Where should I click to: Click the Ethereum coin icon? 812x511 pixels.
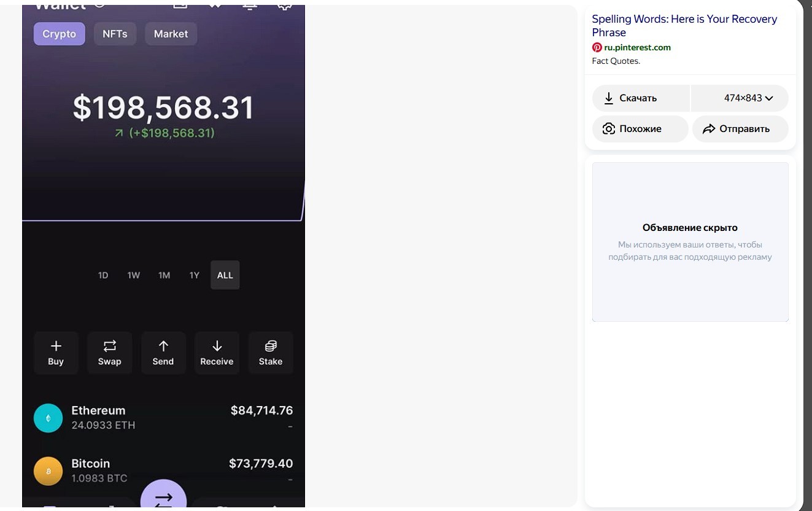point(48,418)
